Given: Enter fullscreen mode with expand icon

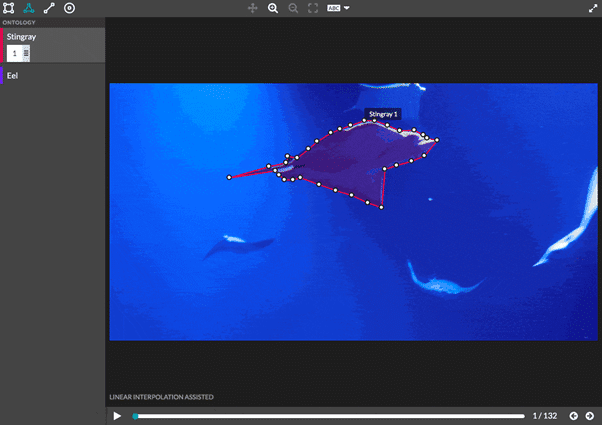Looking at the screenshot, I should (592, 8).
